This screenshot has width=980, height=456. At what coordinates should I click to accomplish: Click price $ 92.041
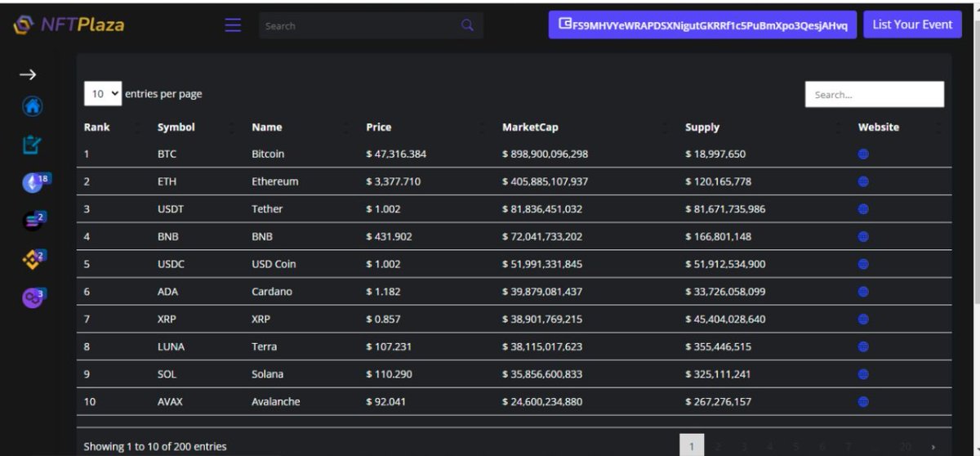click(386, 402)
